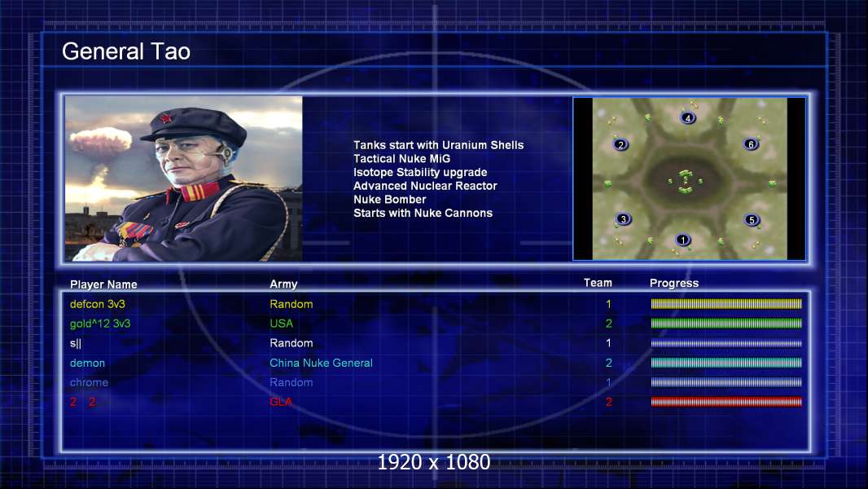The width and height of the screenshot is (868, 489).
Task: Click the Starts with Nuke Cannons line
Action: [x=423, y=214]
